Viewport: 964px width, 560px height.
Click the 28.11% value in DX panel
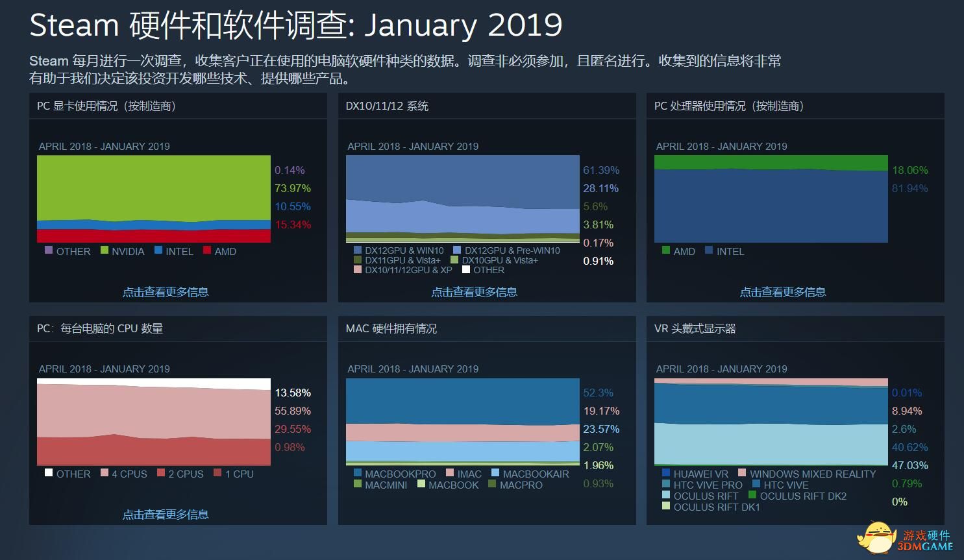click(601, 188)
